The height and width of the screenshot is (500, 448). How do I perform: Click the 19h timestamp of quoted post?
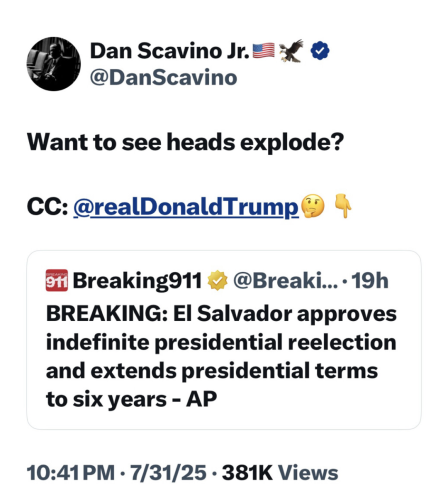(x=370, y=280)
